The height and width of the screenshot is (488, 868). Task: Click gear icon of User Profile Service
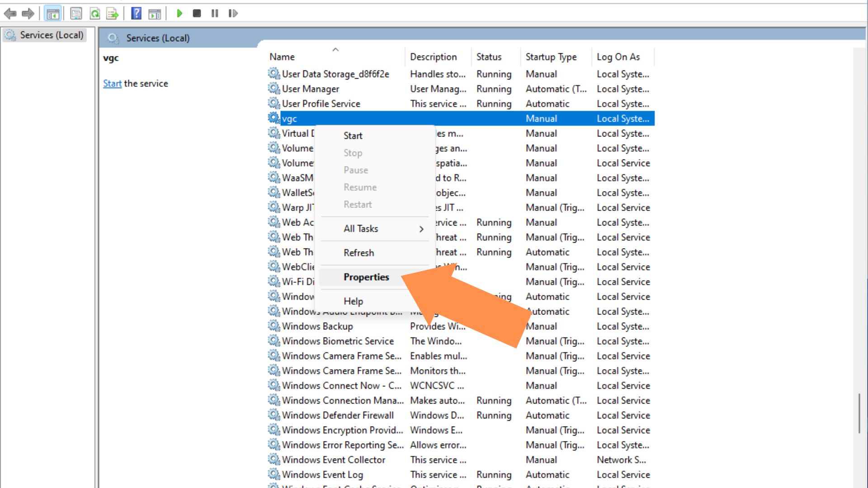[274, 103]
